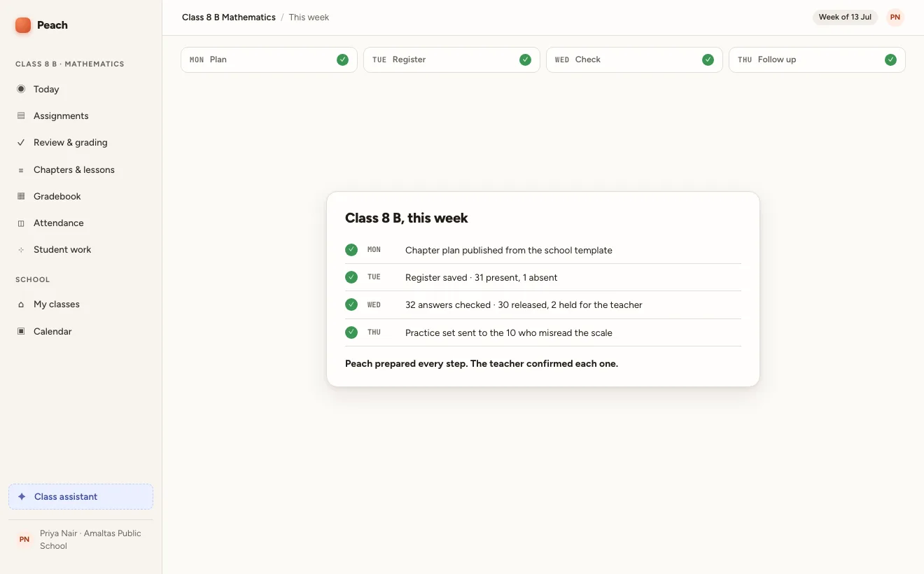Select the MON Plan step card
924x574 pixels.
point(269,59)
